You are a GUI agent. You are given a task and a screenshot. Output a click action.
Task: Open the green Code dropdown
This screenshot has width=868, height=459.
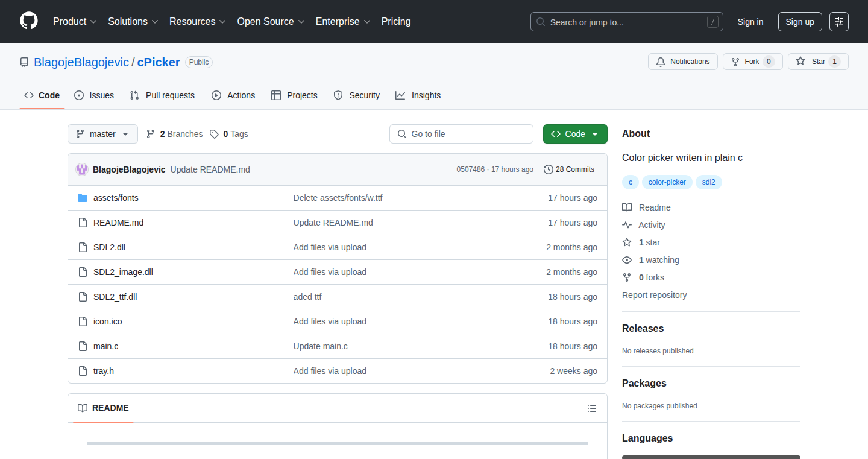575,134
